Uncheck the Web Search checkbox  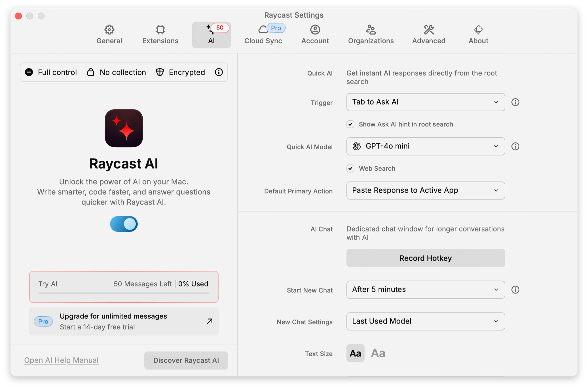[x=350, y=169]
